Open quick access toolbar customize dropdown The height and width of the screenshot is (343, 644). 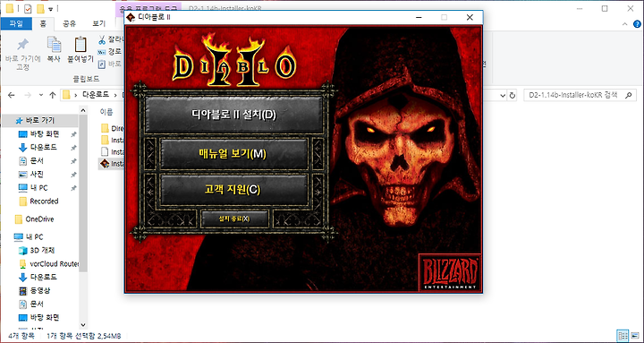(x=50, y=9)
